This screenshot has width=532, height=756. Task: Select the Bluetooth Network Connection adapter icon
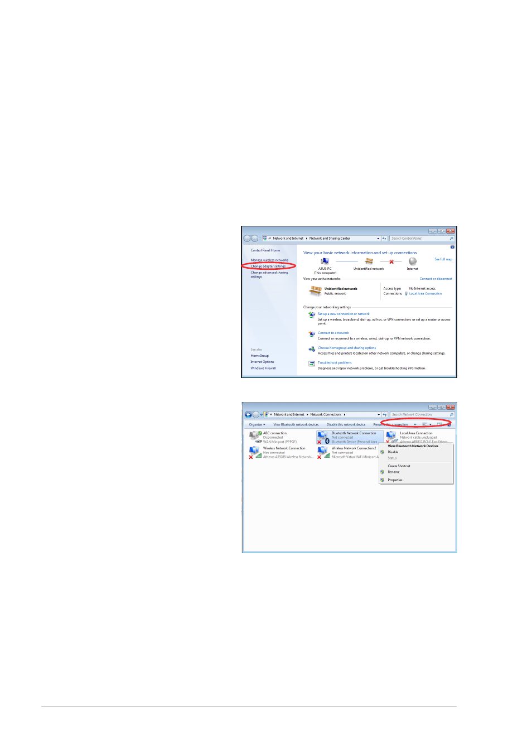click(x=323, y=438)
